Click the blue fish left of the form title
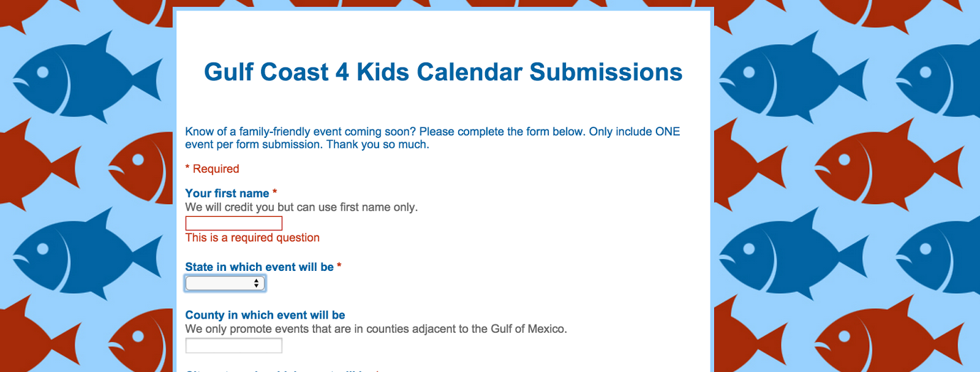 pyautogui.click(x=86, y=77)
